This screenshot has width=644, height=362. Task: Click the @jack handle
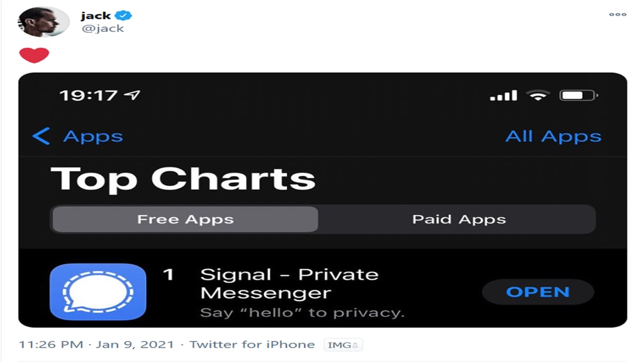tap(103, 28)
